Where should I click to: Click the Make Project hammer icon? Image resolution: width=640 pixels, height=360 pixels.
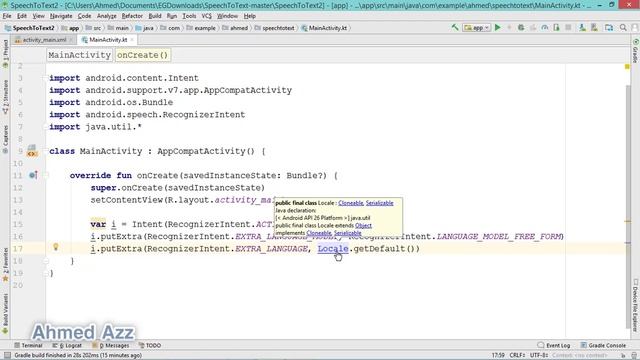coord(455,28)
